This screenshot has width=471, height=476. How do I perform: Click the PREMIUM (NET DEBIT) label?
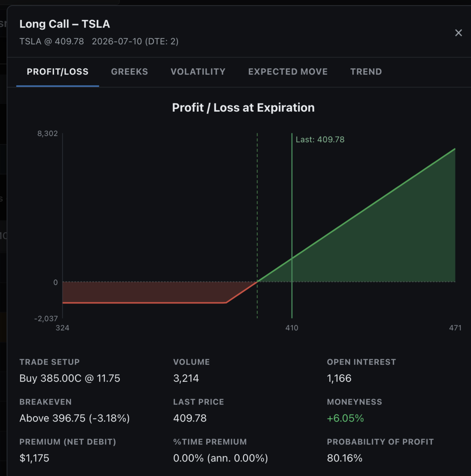click(x=68, y=442)
